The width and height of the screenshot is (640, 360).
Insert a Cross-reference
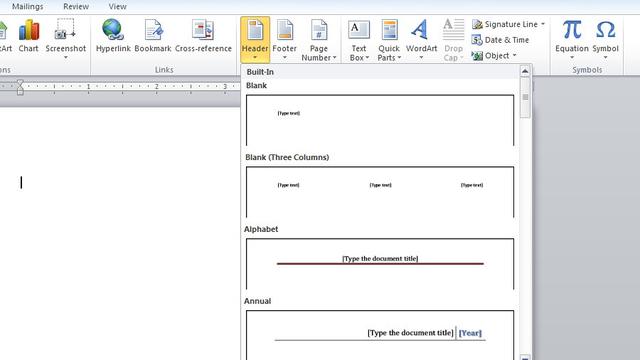coord(203,36)
